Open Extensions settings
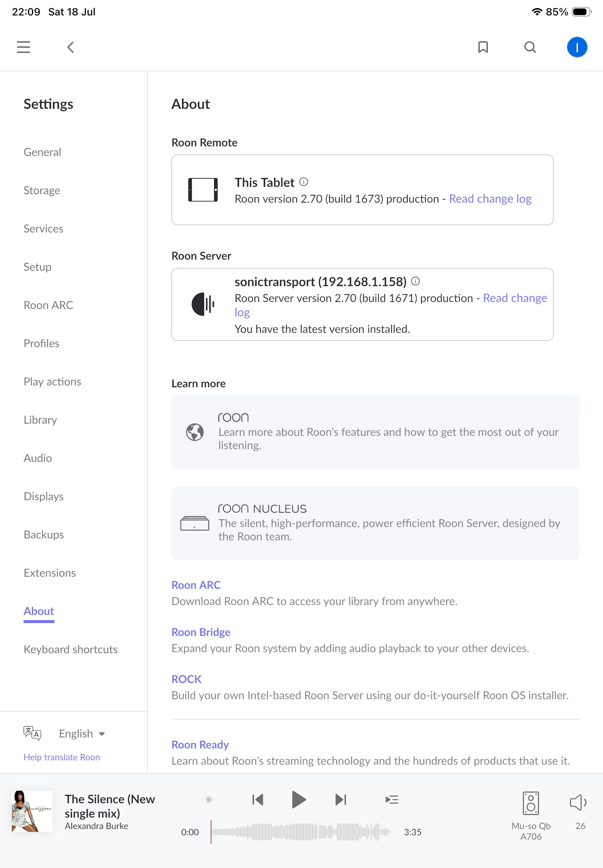Image resolution: width=603 pixels, height=868 pixels. pos(50,573)
